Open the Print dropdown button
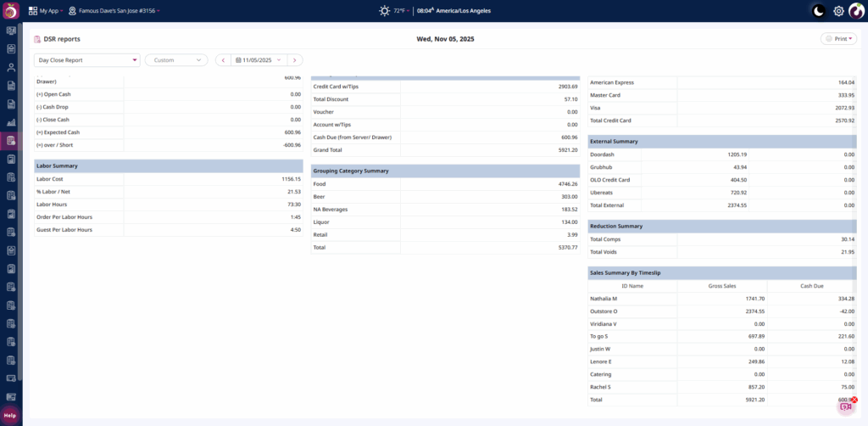The image size is (868, 426). [838, 39]
